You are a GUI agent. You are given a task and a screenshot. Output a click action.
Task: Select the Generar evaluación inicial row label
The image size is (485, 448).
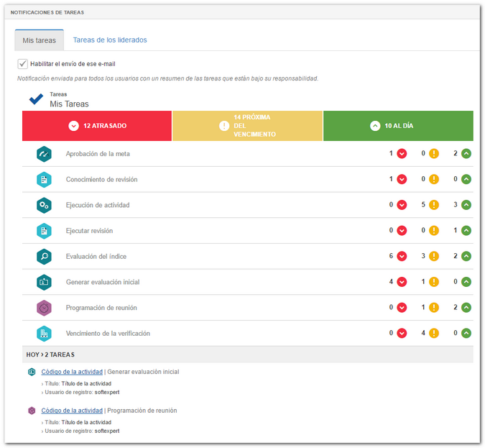(103, 282)
